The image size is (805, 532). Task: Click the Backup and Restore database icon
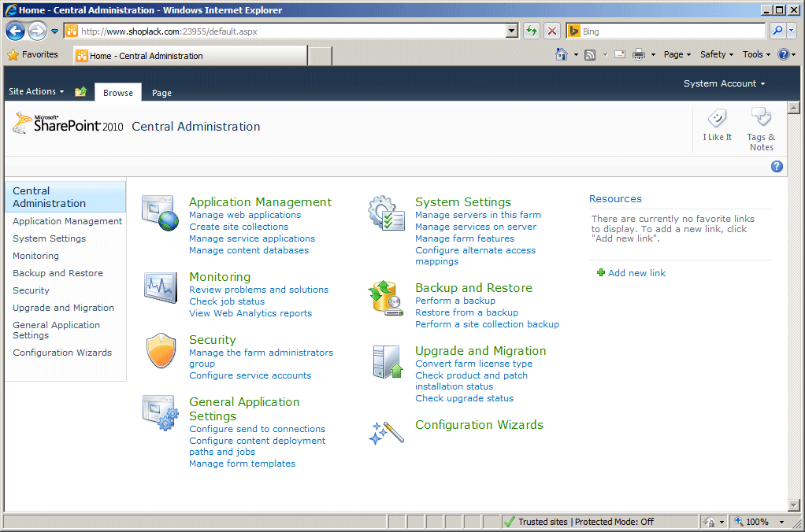385,298
